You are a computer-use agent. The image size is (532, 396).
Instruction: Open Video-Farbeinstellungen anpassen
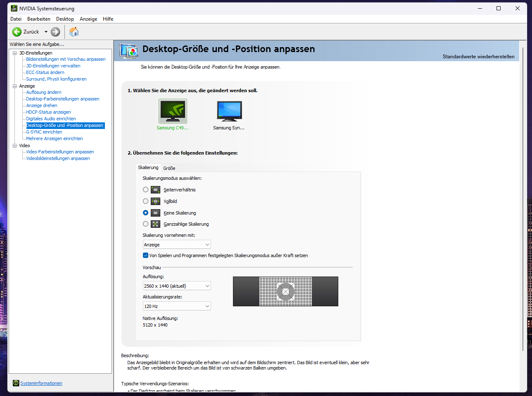pyautogui.click(x=60, y=152)
